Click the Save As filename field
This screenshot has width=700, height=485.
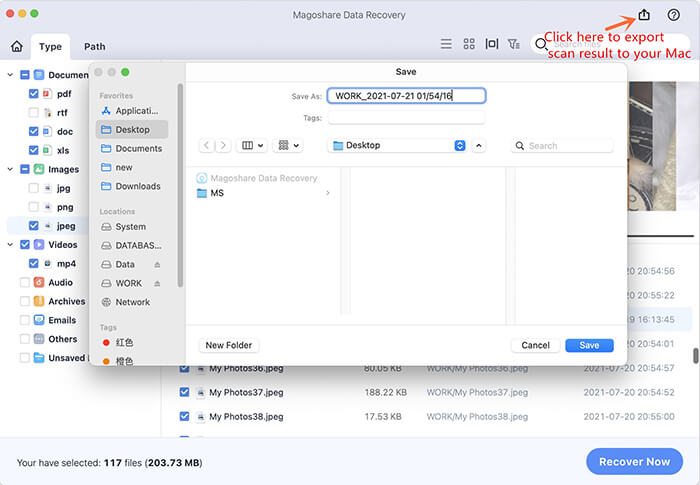[x=406, y=96]
